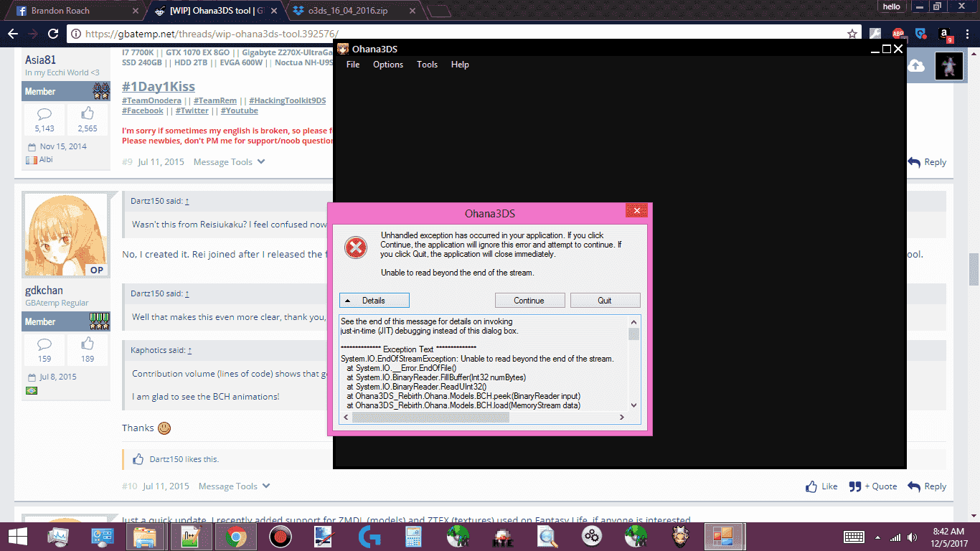Screen dimensions: 980x551
Task: Reply to post #9
Action: click(927, 162)
